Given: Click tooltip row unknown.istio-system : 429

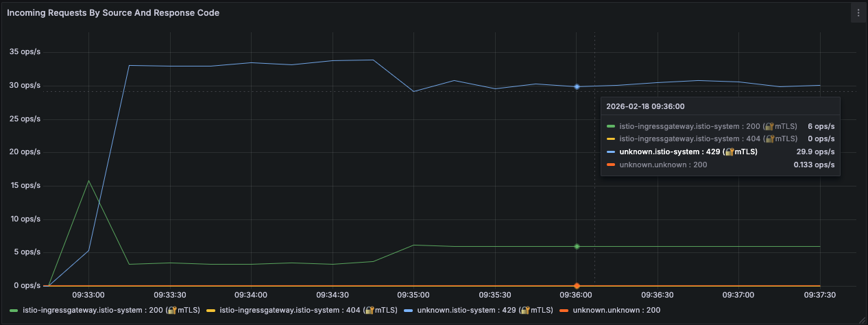Looking at the screenshot, I should click(x=721, y=152).
